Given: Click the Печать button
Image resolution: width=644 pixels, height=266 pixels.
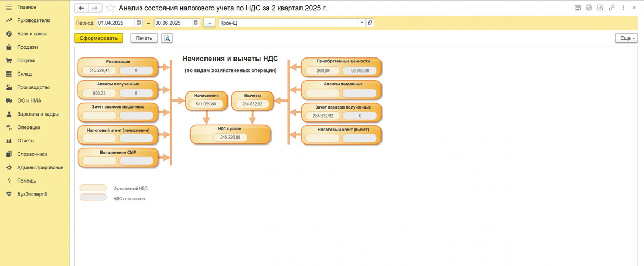Looking at the screenshot, I should pyautogui.click(x=144, y=38).
